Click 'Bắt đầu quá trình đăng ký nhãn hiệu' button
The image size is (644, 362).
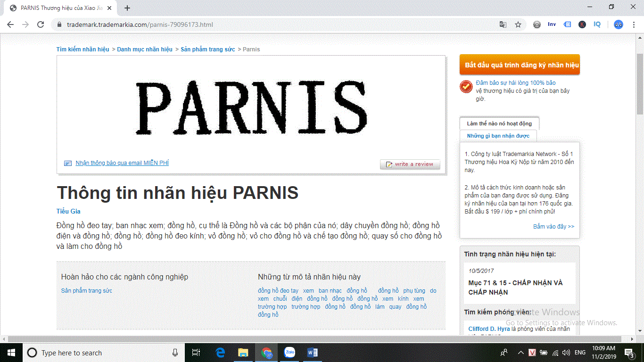click(520, 65)
